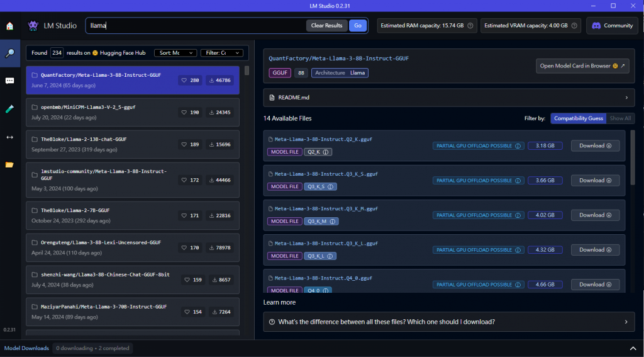Click the Q2_K info icon
The width and height of the screenshot is (644, 357).
326,152
